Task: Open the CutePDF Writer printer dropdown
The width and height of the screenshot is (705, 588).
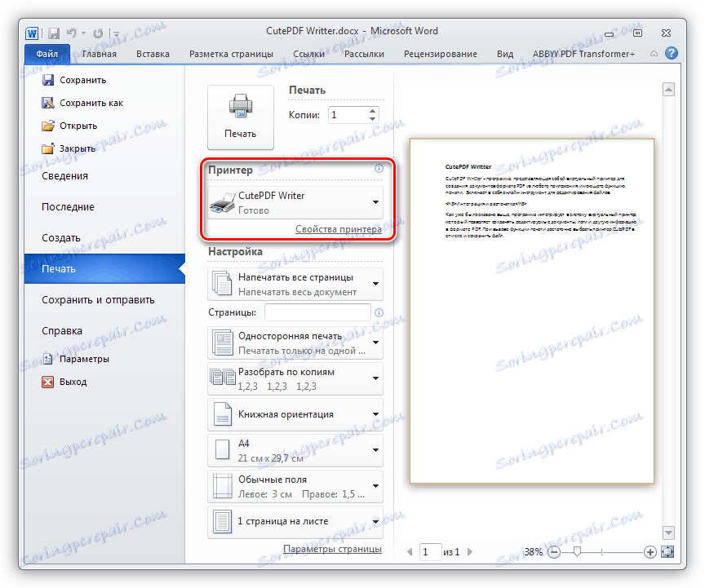Action: pos(295,203)
